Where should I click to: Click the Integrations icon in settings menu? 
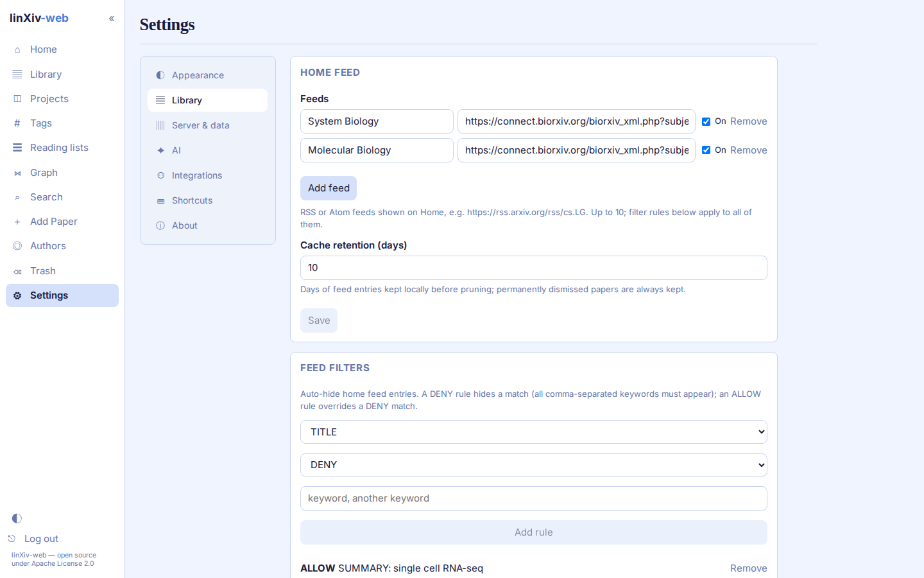click(x=160, y=175)
